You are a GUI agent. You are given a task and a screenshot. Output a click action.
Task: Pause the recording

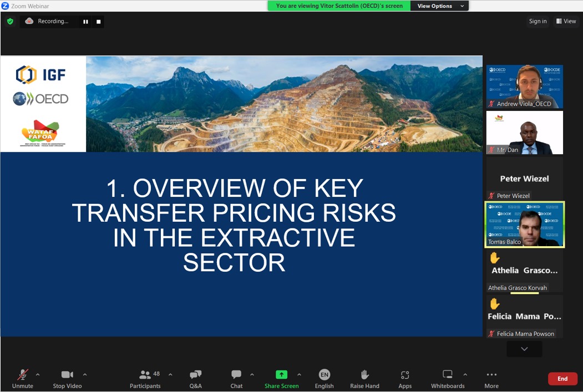point(85,22)
